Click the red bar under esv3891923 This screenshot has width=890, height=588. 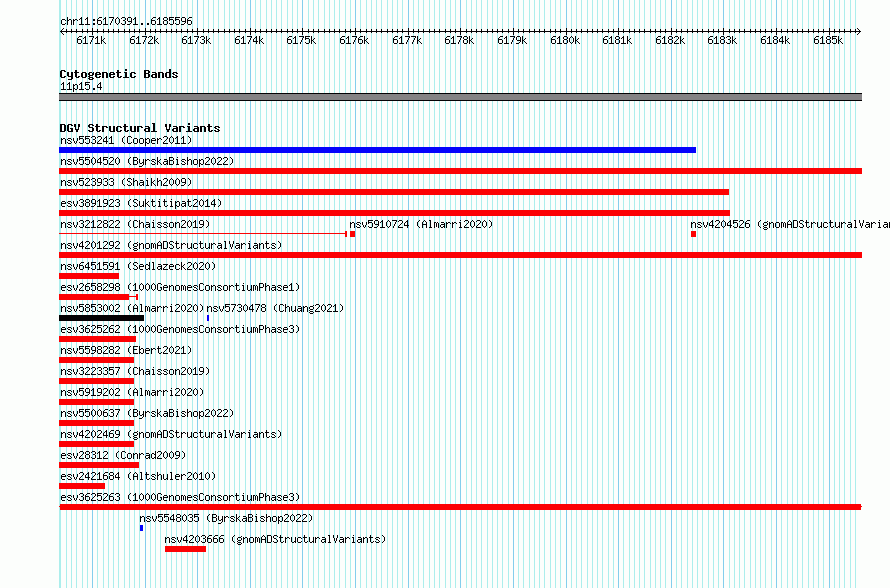click(x=394, y=213)
